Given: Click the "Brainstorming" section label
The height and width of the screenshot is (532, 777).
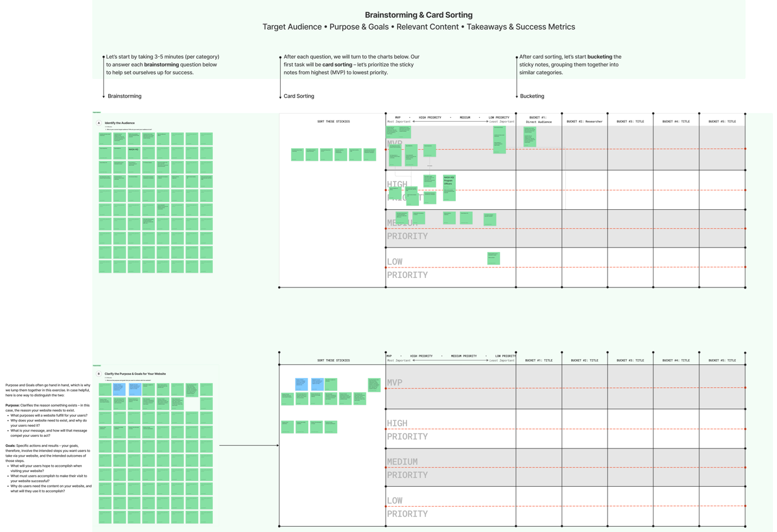Looking at the screenshot, I should 124,96.
